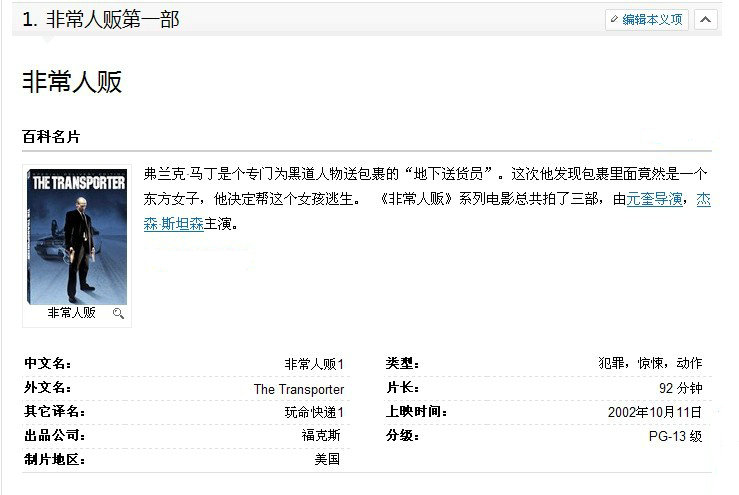
Task: Click the alternate title 玩命快递1
Action: point(313,412)
